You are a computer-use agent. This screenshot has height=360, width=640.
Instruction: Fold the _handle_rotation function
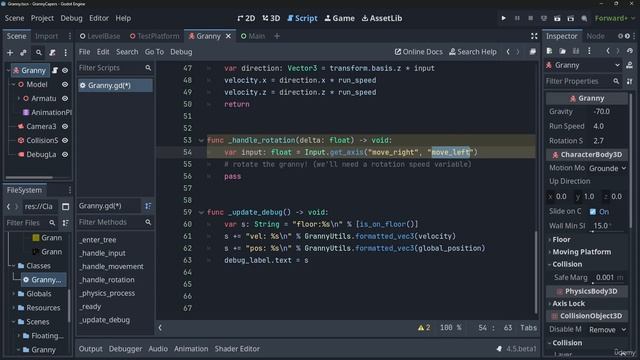[201, 140]
